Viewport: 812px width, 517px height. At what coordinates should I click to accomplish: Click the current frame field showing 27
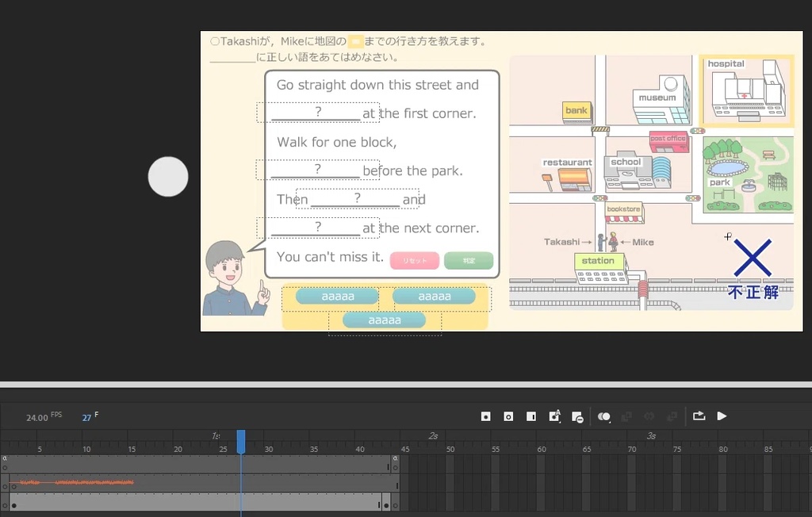[x=86, y=416]
